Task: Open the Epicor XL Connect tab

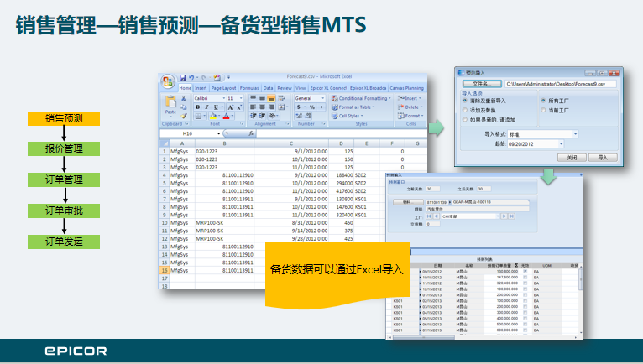Action: 328,88
